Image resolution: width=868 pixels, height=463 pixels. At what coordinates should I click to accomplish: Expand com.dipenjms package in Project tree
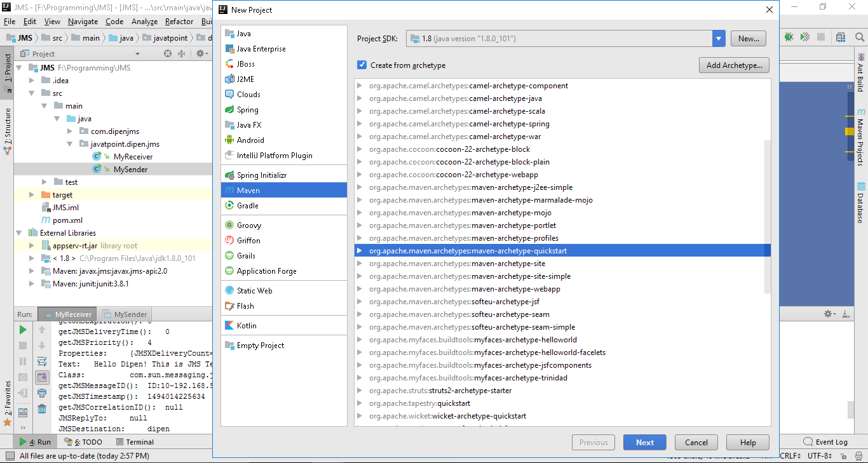tap(70, 131)
